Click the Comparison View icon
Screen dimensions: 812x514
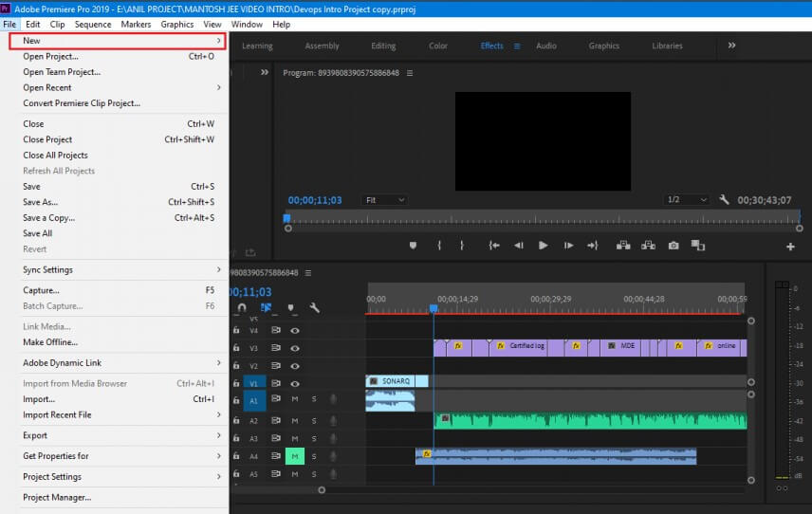coord(698,246)
